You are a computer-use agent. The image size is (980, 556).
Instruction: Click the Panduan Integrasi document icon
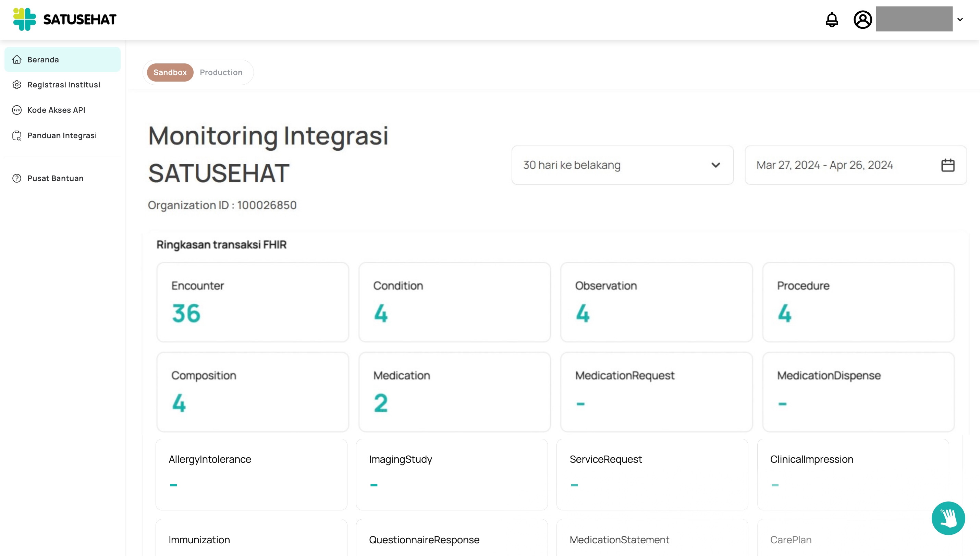[x=17, y=135]
